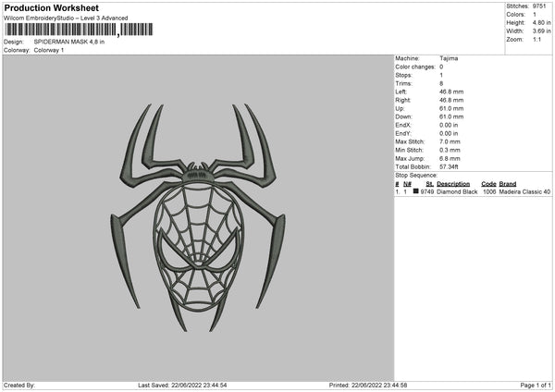555x392 pixels.
Task: Click the EndY value 0.00 in
Action: click(x=449, y=133)
